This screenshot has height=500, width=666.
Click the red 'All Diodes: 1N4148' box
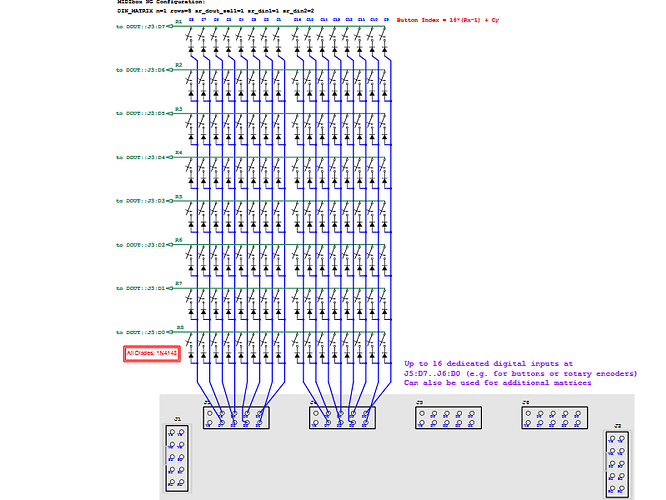click(x=152, y=353)
